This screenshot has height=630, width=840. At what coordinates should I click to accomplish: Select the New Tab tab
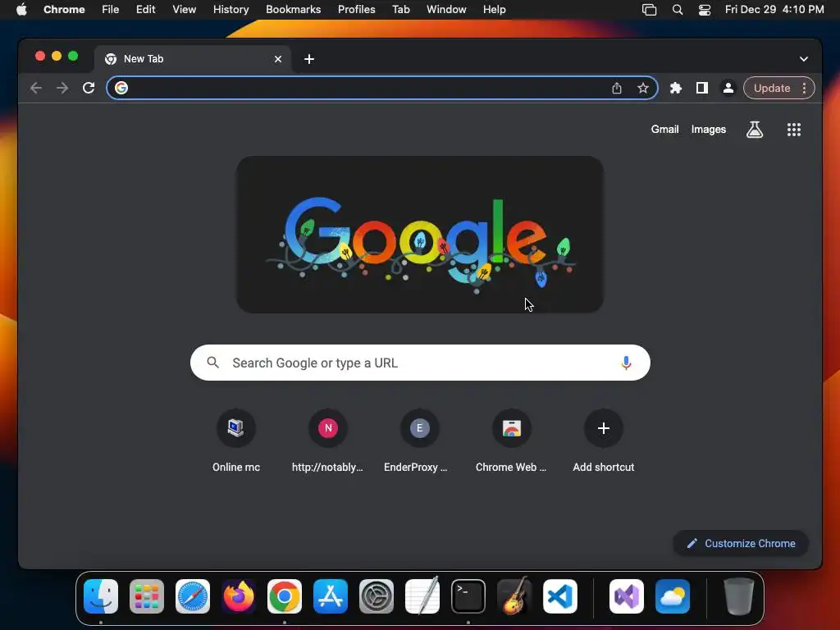click(193, 59)
